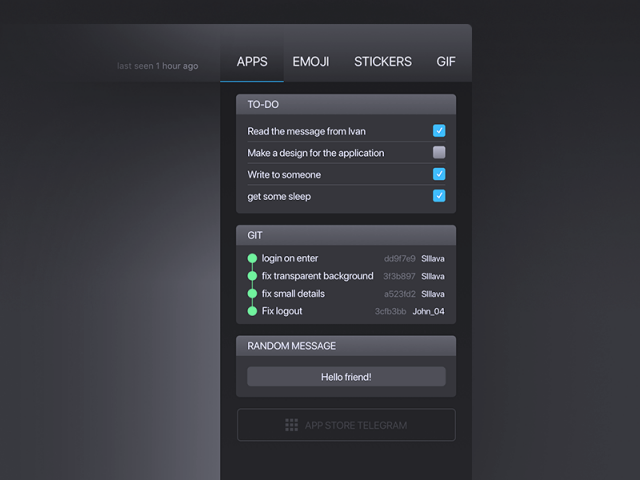The width and height of the screenshot is (640, 480).
Task: Switch to the EMOJI tab
Action: coord(311,62)
